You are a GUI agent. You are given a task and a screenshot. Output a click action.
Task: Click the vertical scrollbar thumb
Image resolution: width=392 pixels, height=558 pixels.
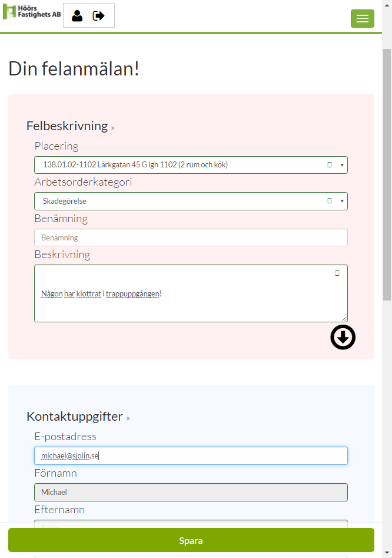coord(387,174)
